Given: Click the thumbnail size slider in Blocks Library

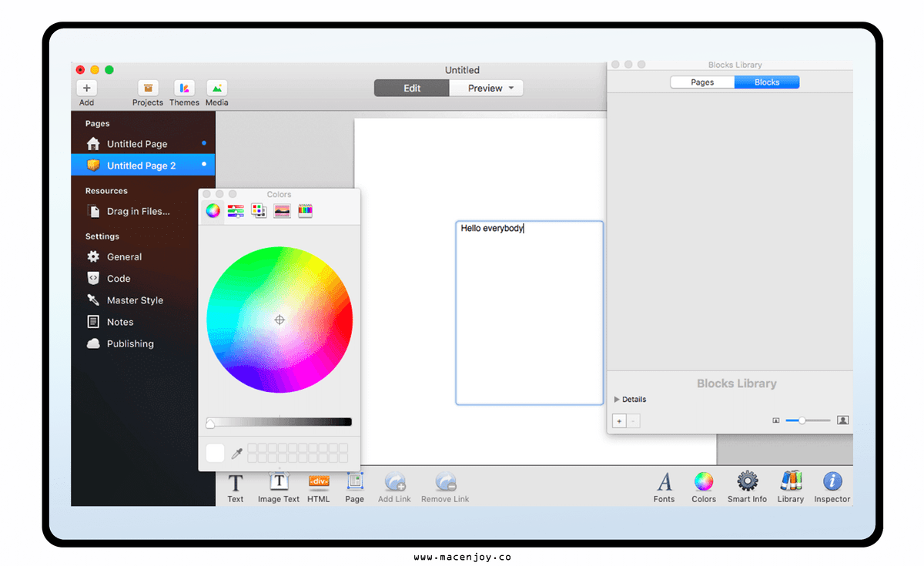Looking at the screenshot, I should point(808,420).
